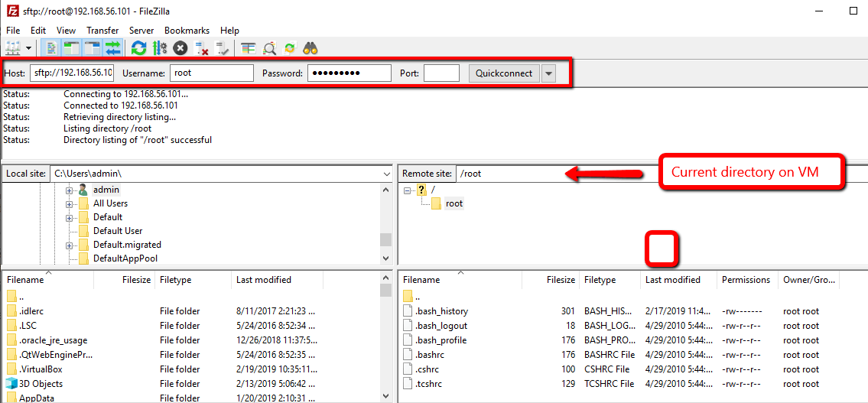Expand the All Users folder node
868x403 pixels.
(x=69, y=203)
